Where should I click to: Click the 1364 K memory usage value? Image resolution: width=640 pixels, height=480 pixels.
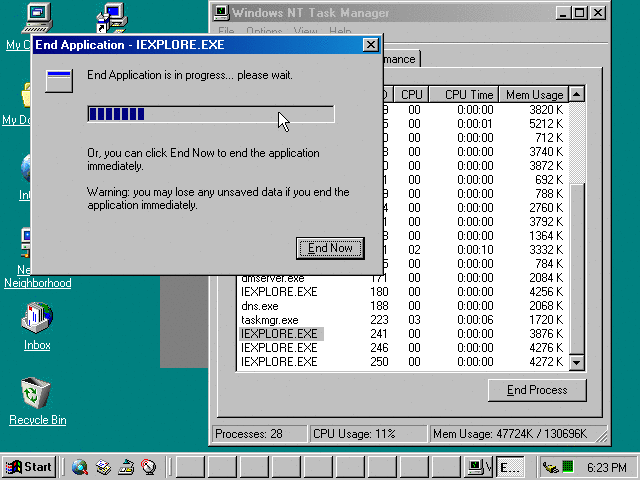click(x=546, y=236)
